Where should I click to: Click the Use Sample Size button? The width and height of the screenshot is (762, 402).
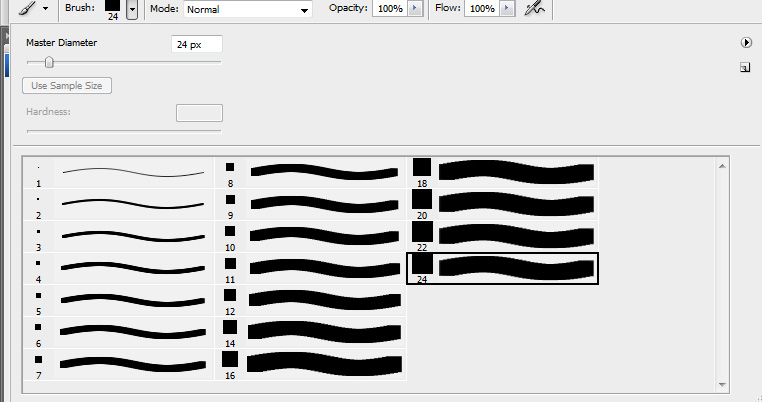tap(67, 86)
